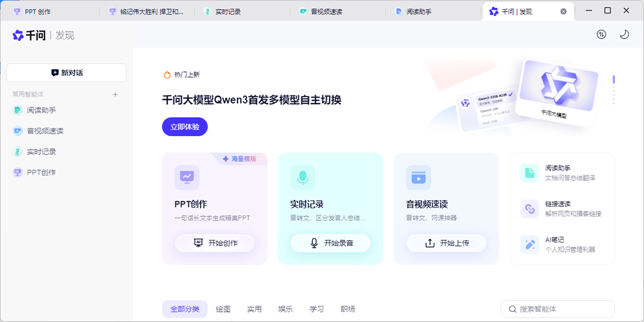Select 实时记录 in the sidebar
This screenshot has height=322, width=644.
coord(41,152)
